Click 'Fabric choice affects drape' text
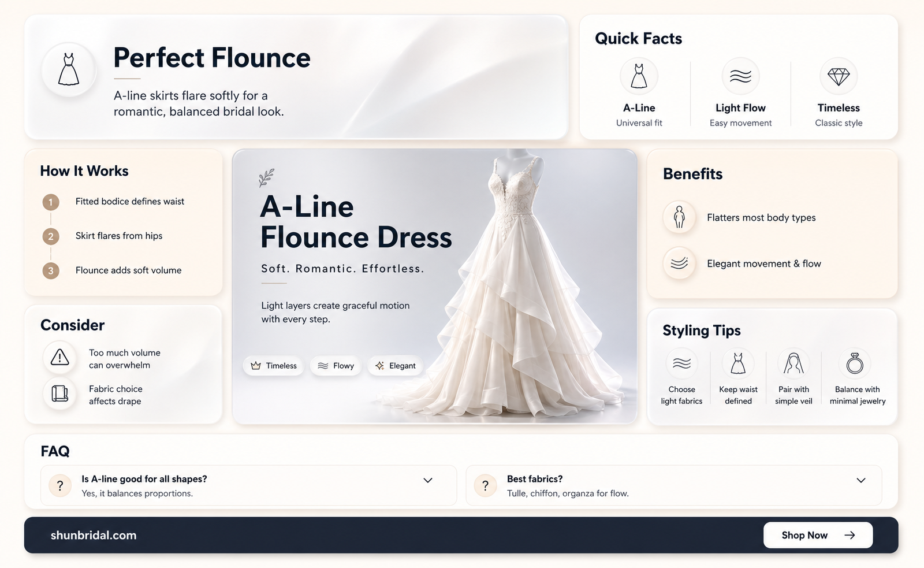 [x=115, y=395]
